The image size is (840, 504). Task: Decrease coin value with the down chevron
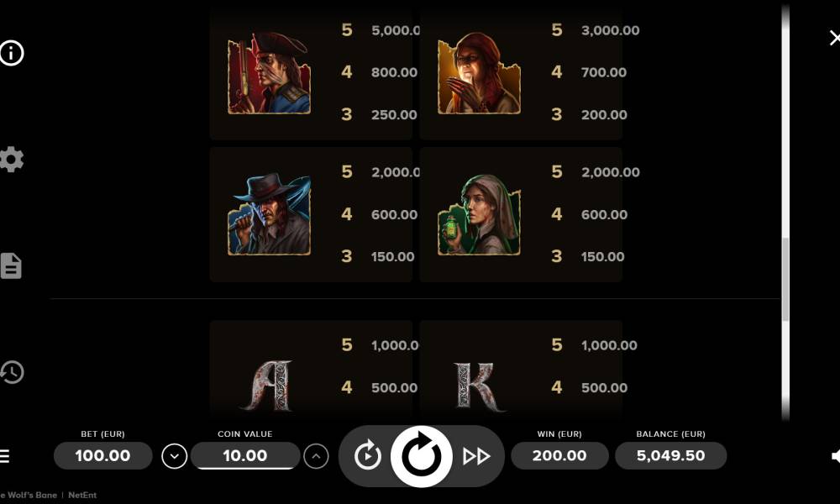pos(174,456)
